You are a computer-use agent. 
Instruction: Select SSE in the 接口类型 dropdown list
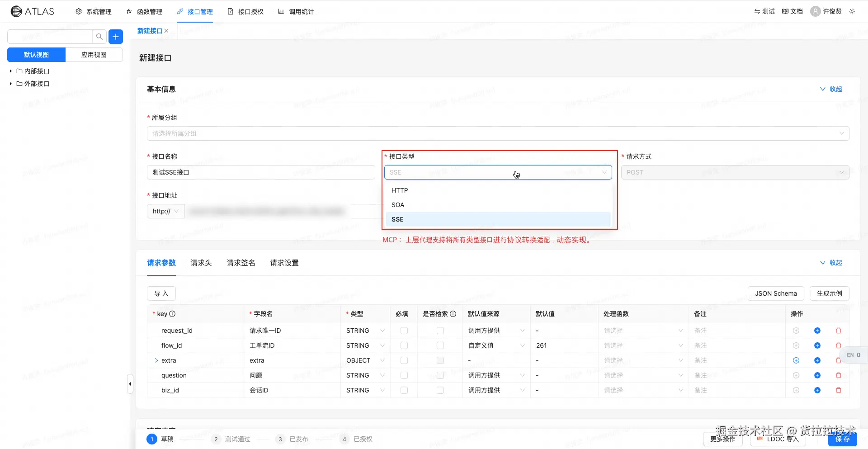click(x=498, y=219)
